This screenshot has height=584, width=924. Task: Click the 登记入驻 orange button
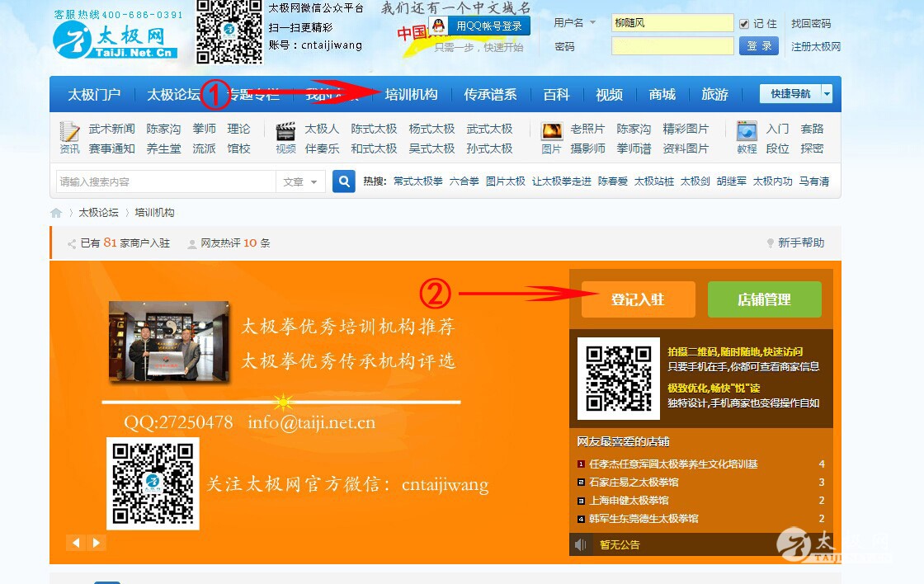pyautogui.click(x=638, y=299)
